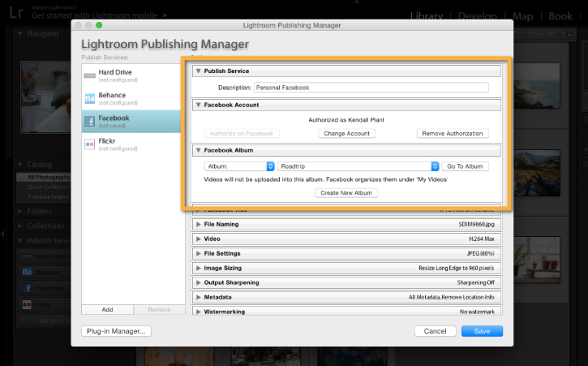Viewport: 588px width, 366px height.
Task: Choose the Flickr service icon
Action: [90, 144]
